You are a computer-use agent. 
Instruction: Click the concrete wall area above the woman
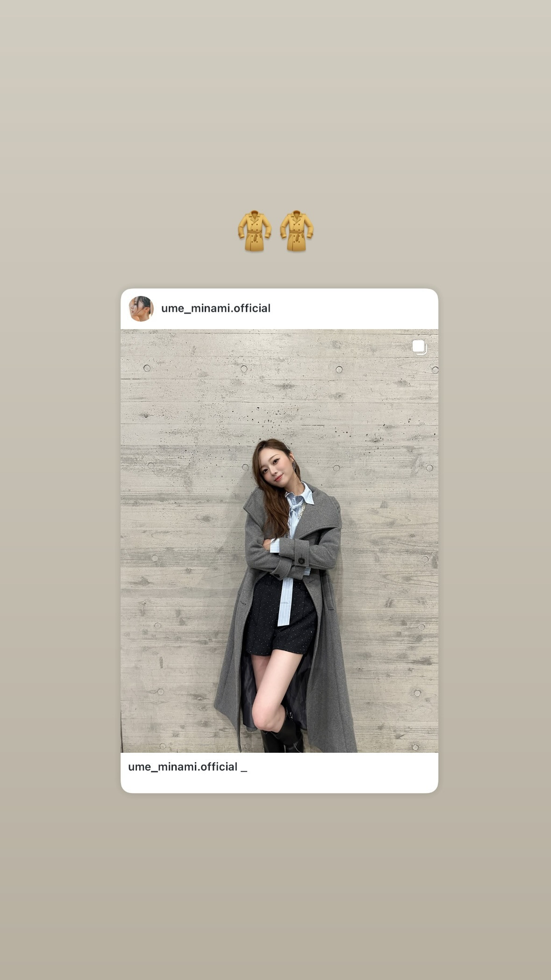pos(279,383)
